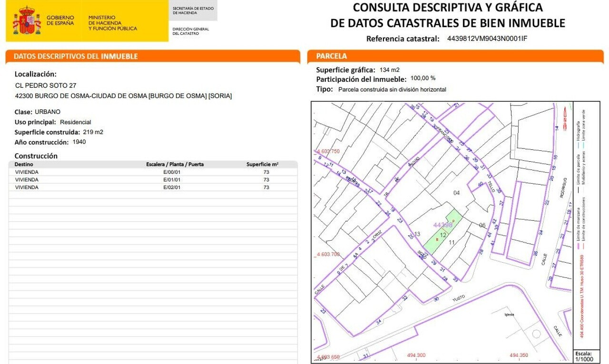Click VIVIENDA in the E/00/01 row
609x364 pixels.
pyautogui.click(x=27, y=172)
